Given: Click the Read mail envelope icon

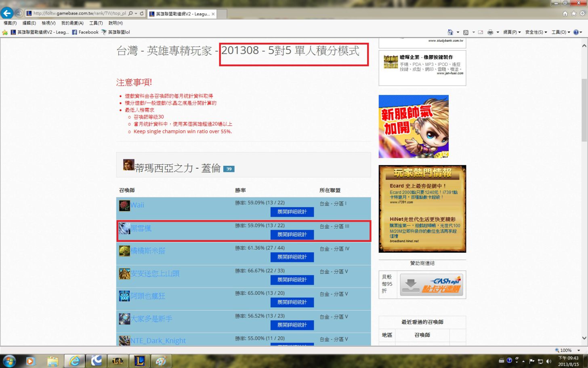Looking at the screenshot, I should [x=481, y=32].
